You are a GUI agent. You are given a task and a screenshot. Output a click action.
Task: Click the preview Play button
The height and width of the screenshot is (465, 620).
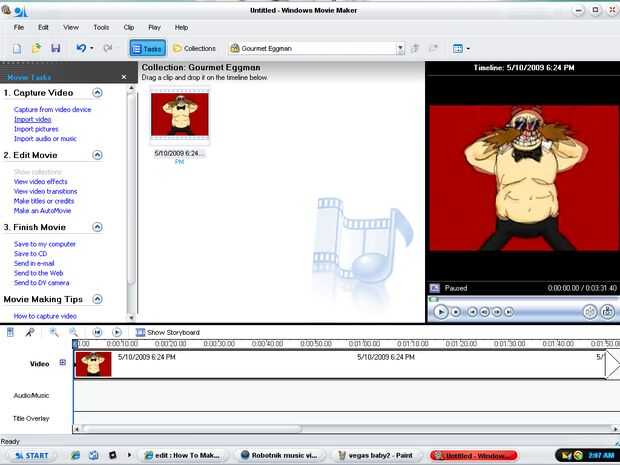[441, 312]
